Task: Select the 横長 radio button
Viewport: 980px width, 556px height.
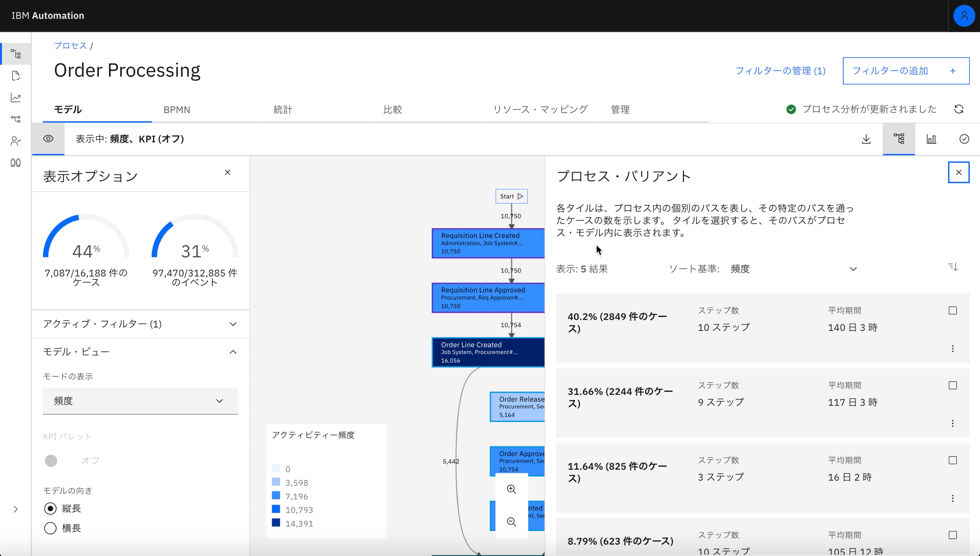Action: (50, 528)
